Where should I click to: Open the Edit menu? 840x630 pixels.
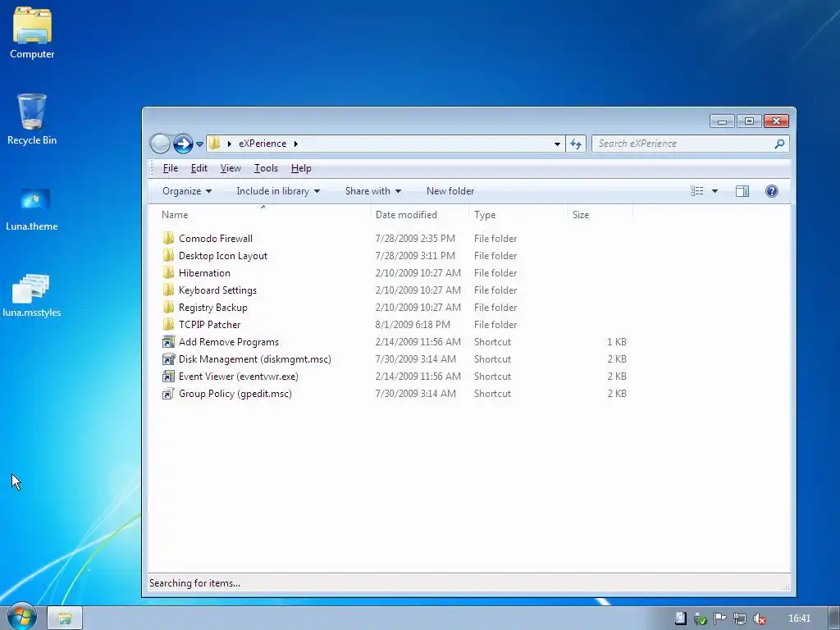(199, 168)
